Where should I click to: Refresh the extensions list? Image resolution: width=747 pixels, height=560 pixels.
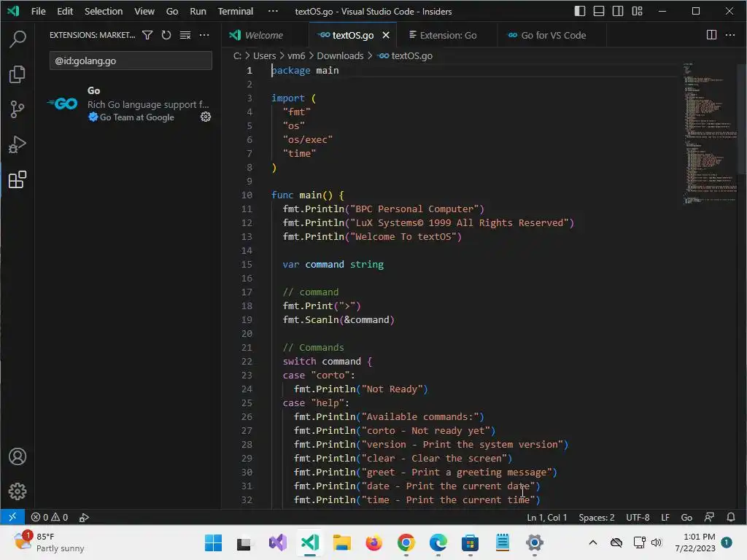[x=166, y=35]
